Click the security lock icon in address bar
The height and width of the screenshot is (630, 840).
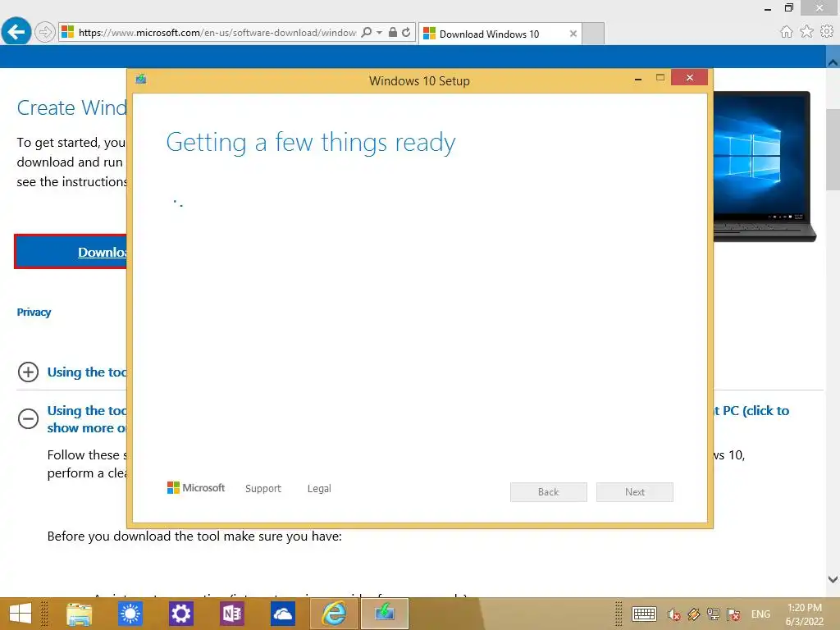click(393, 32)
